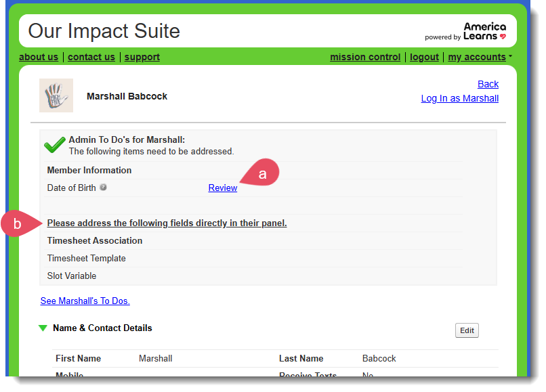Click Log In as Marshall
Screen dimensions: 546x392
click(460, 98)
